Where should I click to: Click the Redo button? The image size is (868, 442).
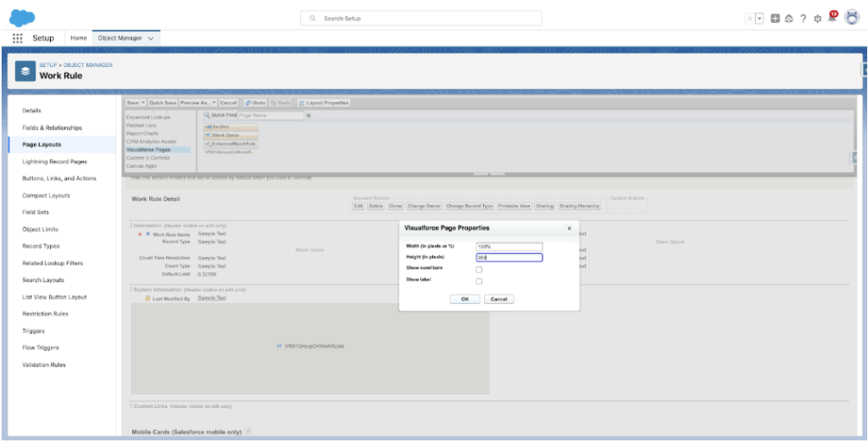tap(281, 103)
